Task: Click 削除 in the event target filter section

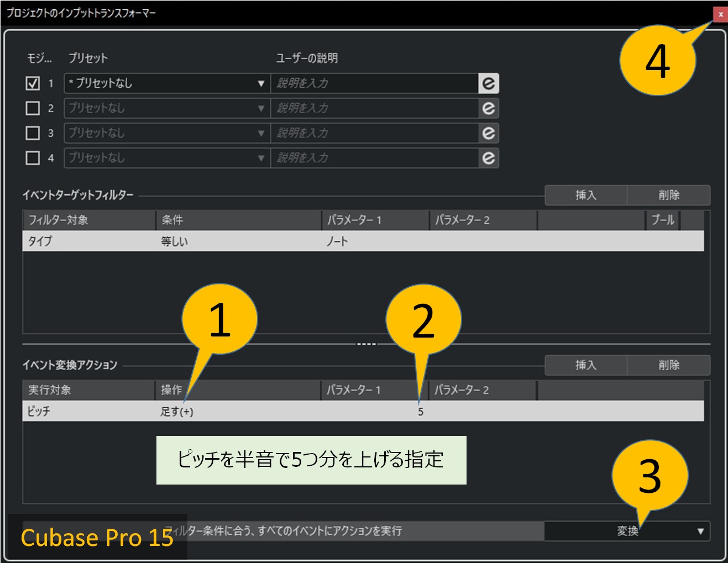Action: 668,195
